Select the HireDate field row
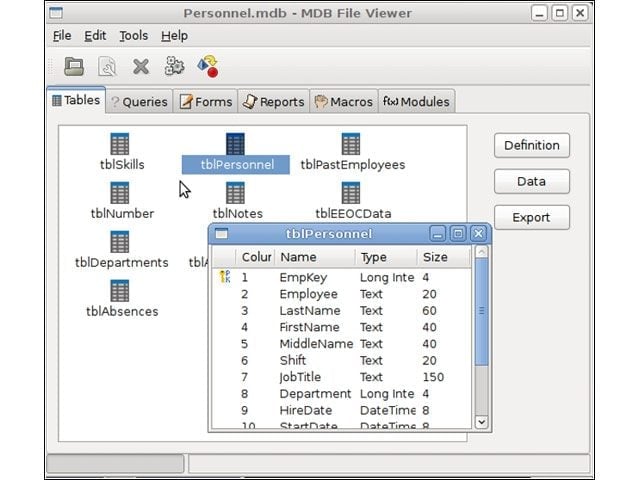The image size is (640, 480). pyautogui.click(x=342, y=411)
